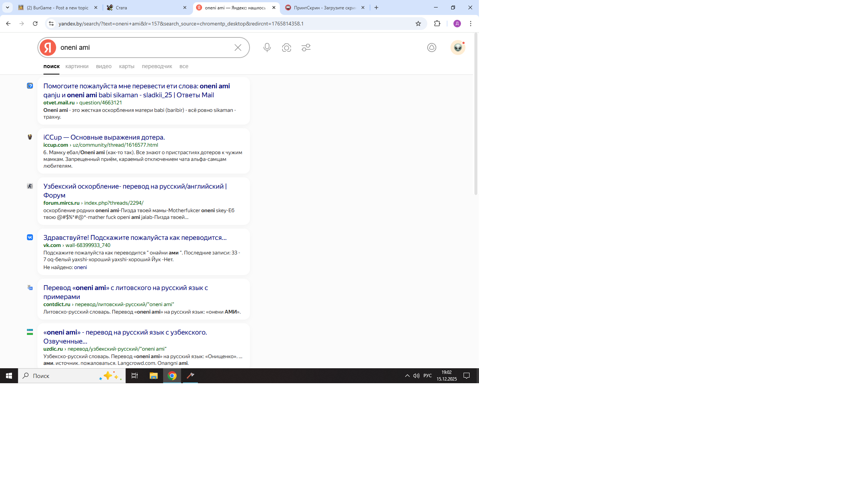This screenshot has width=868, height=485.
Task: Open Chrome three-dot menu
Action: click(471, 24)
